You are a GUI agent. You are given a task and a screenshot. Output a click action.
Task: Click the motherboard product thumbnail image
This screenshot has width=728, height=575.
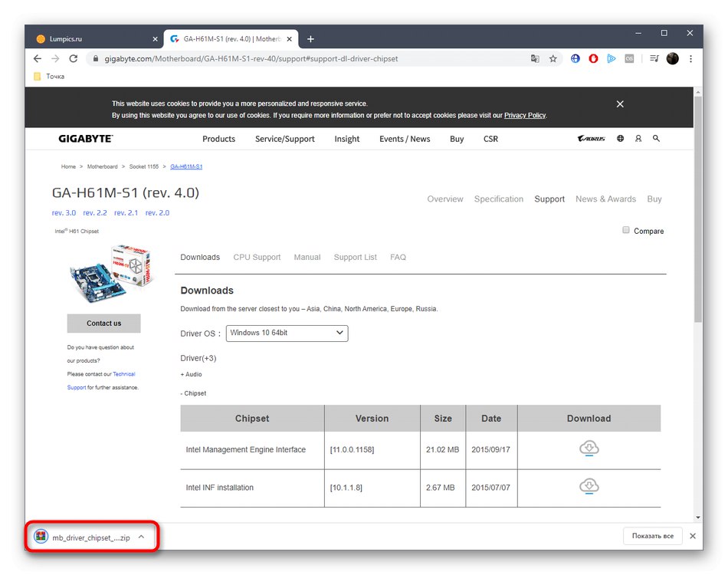click(110, 274)
